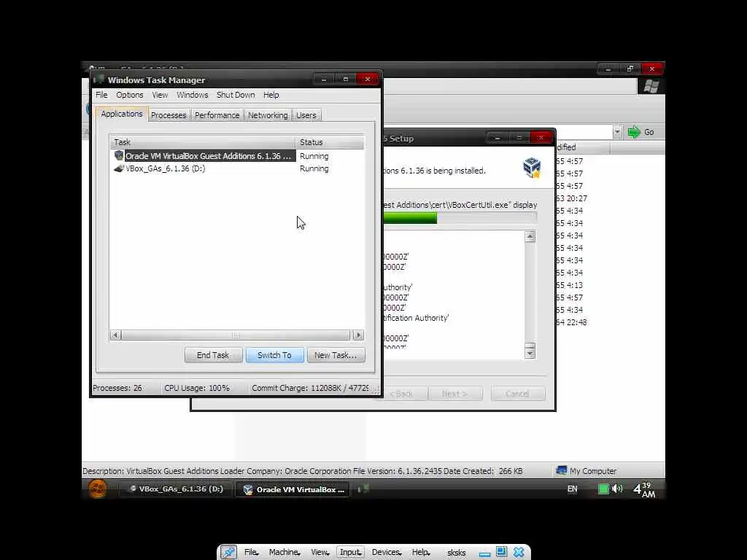747x560 pixels.
Task: Click the Task Manager taskbar button
Action: click(363, 489)
